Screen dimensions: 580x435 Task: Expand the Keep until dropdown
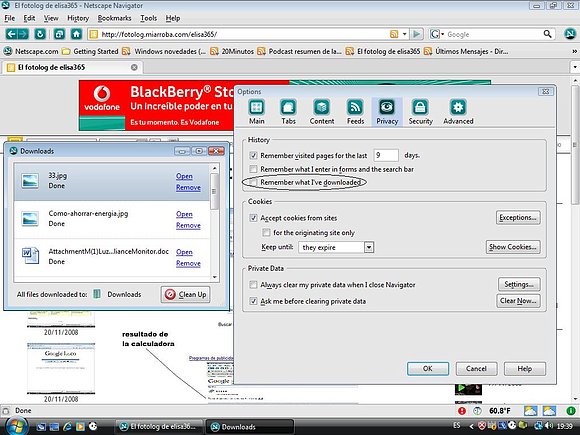(369, 247)
